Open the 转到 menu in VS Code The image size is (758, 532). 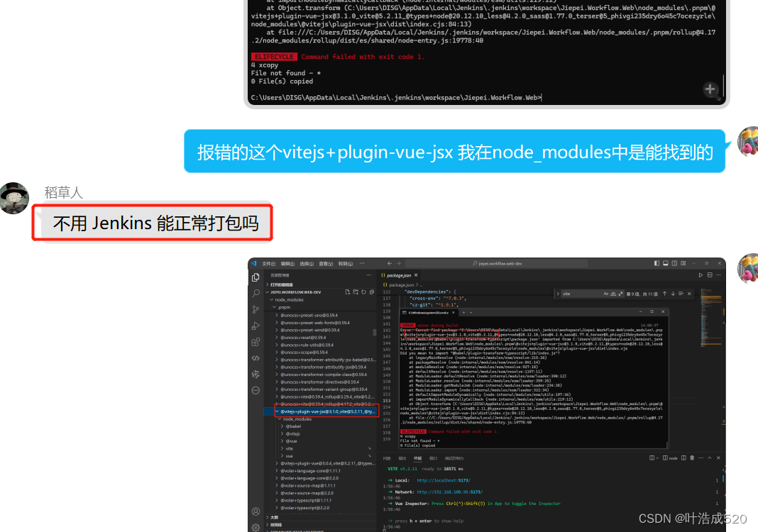point(345,263)
